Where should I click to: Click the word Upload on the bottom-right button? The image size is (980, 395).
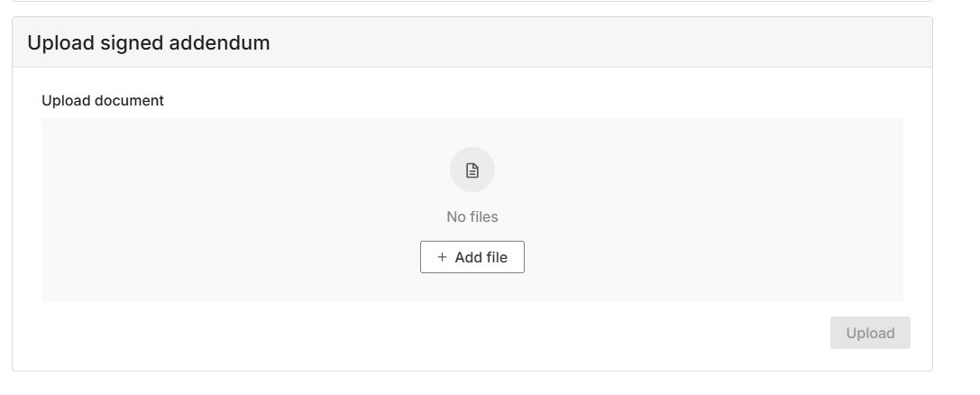point(870,333)
